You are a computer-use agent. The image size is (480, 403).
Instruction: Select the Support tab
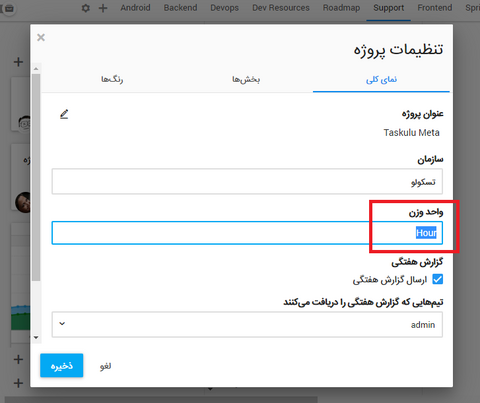pos(389,8)
